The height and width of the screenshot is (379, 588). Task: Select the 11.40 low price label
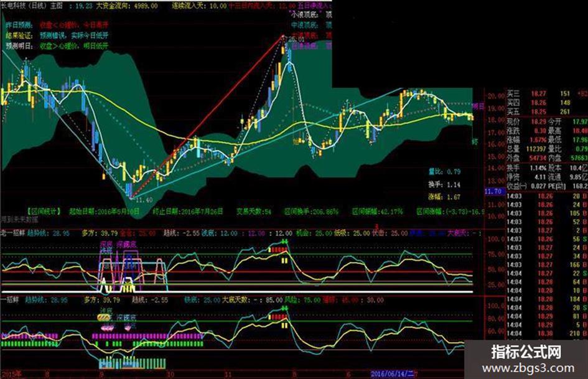click(144, 200)
